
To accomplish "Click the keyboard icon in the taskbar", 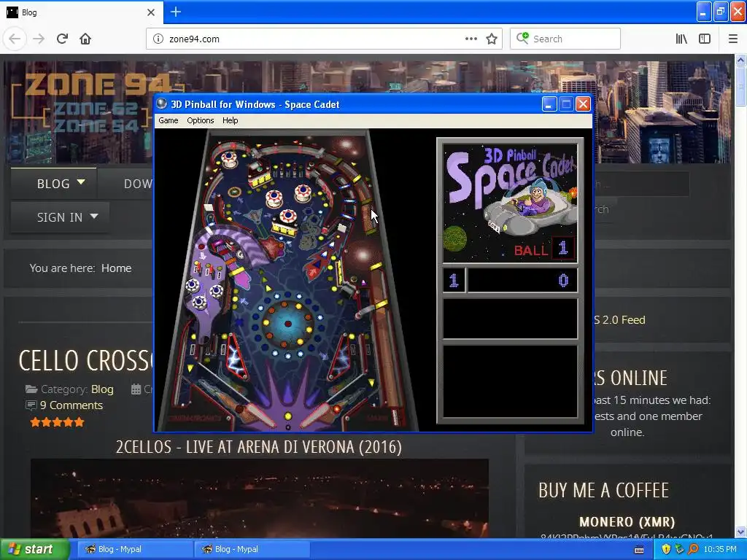I will click(x=639, y=550).
